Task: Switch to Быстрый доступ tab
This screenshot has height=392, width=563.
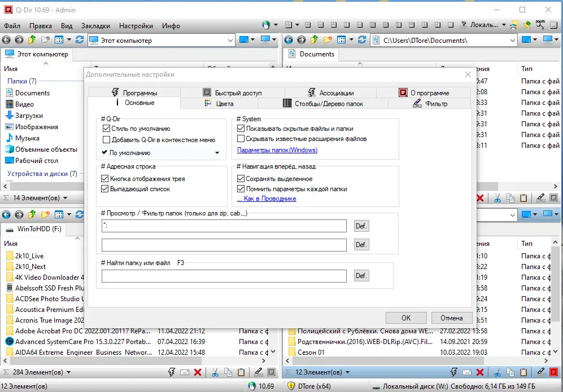Action: pos(233,93)
